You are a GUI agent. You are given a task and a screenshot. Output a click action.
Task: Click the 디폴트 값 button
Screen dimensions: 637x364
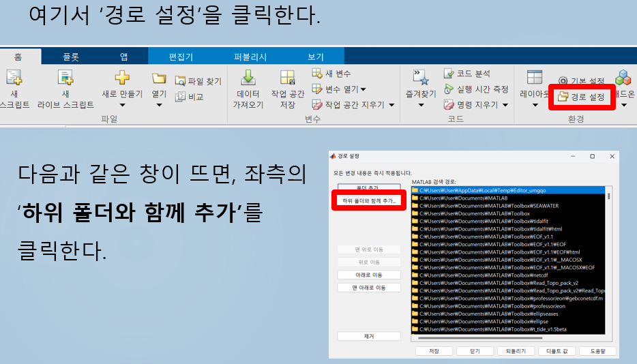(557, 351)
